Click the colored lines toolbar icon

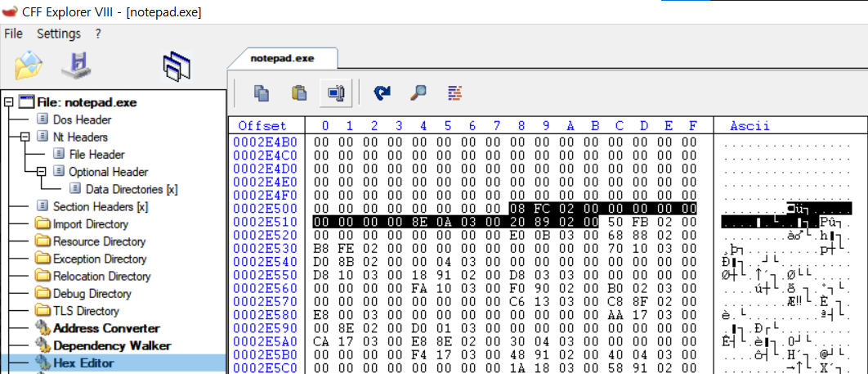click(455, 92)
